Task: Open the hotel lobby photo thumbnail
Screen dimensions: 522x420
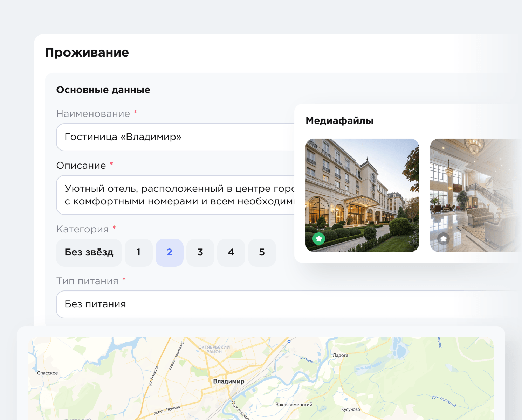Action: [476, 195]
